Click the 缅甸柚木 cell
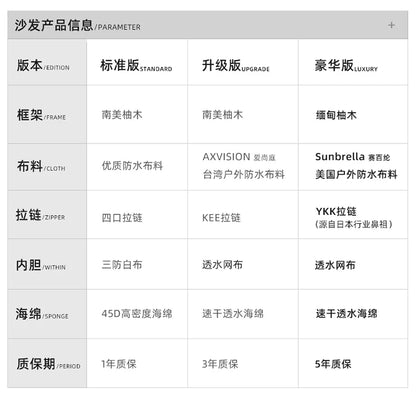Viewport: 416px width, 393px height. 336,115
